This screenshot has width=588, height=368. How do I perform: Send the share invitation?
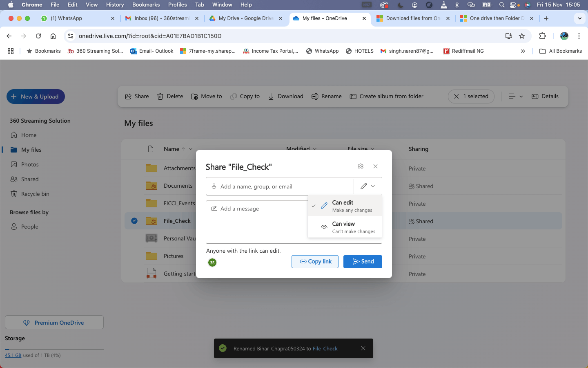pos(363,262)
